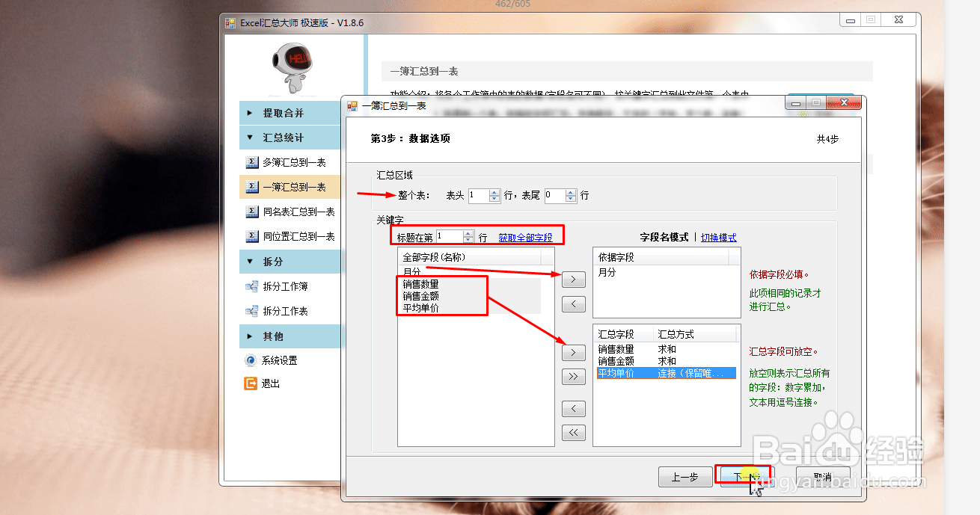Image resolution: width=980 pixels, height=515 pixels.
Task: Select the highlighted 平均单价 汇总字段 row
Action: (x=666, y=373)
